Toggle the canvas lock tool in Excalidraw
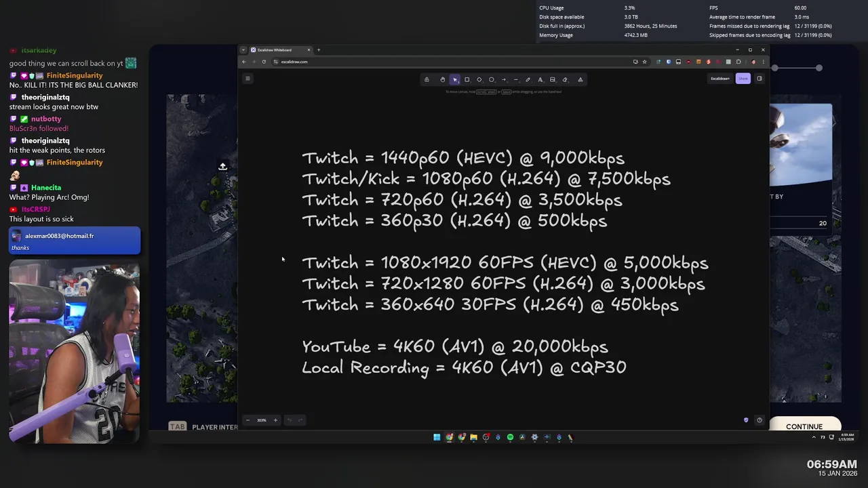This screenshot has height=488, width=868. [x=427, y=79]
